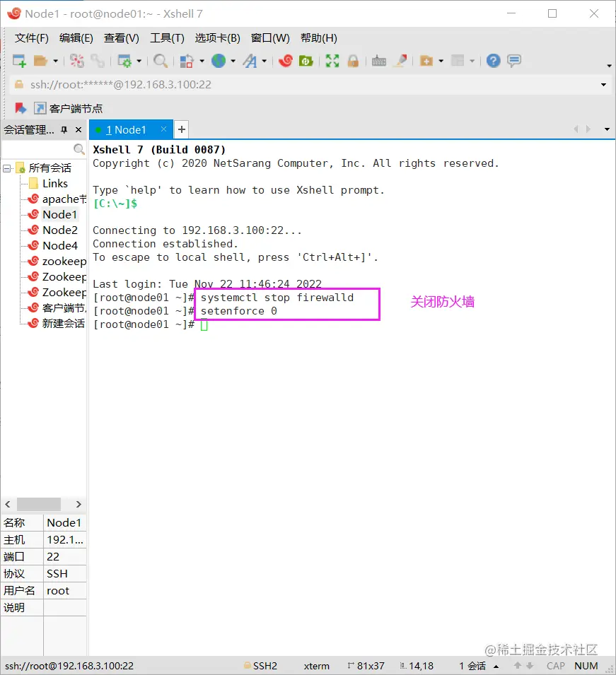616x675 pixels.
Task: Open the tab list dropdown arrow
Action: point(607,129)
